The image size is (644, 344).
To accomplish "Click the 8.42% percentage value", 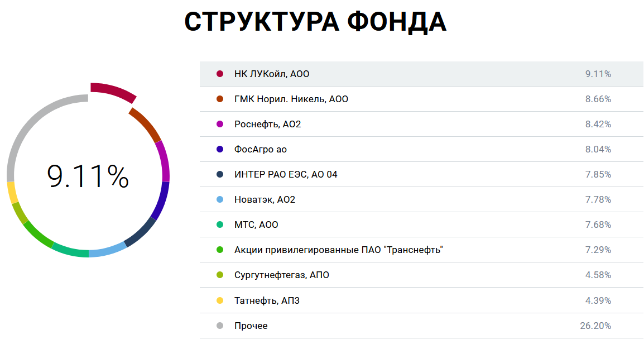I will click(x=598, y=124).
